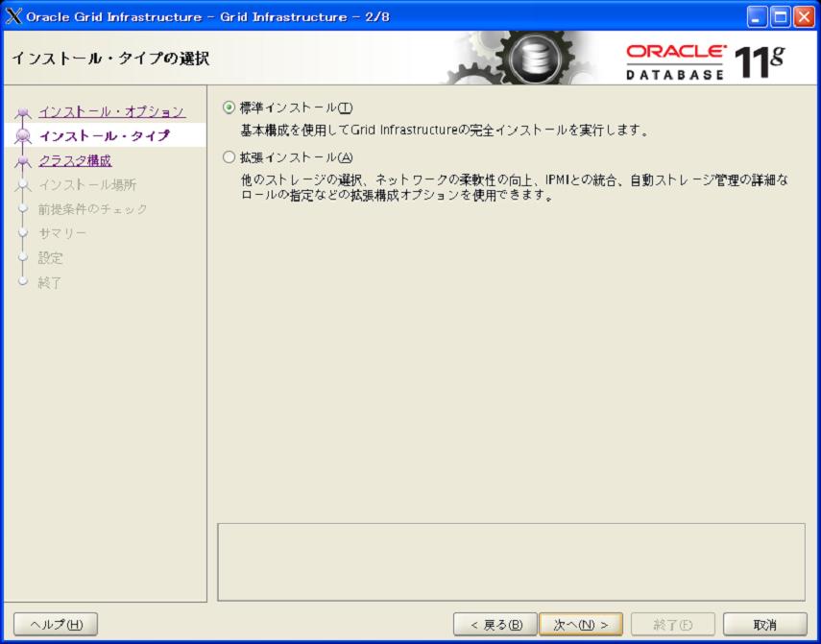Viewport: 821px width, 644px height.
Task: Proceed with 次へ(N) button
Action: click(x=581, y=624)
